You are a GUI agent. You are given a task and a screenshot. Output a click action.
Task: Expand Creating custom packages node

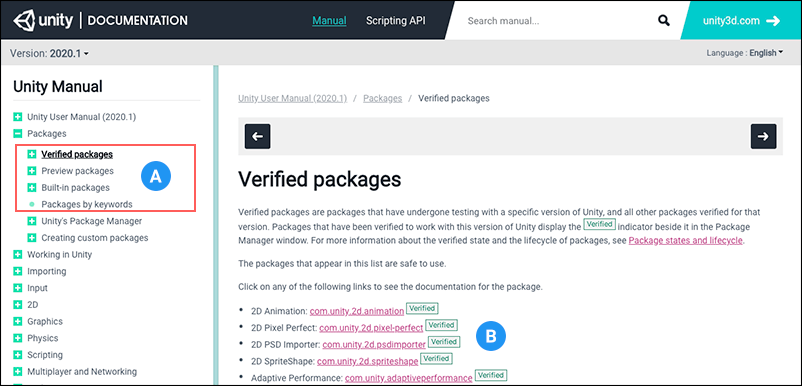[32, 238]
